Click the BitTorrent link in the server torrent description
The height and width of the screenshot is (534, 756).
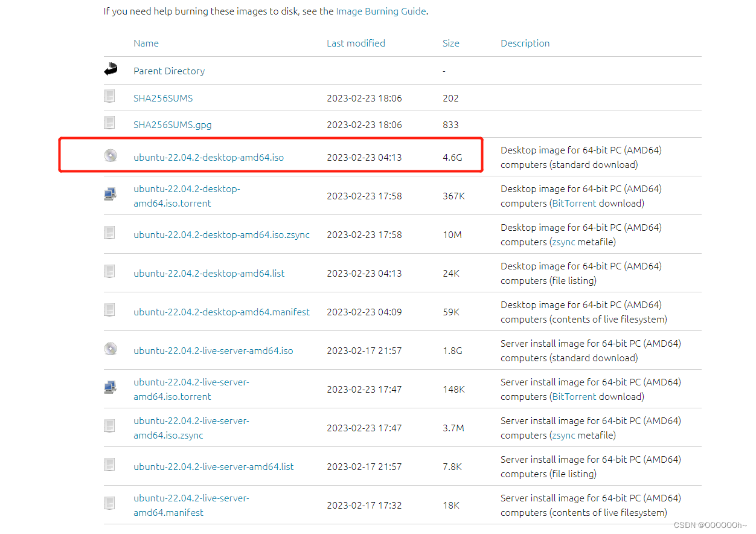point(574,397)
